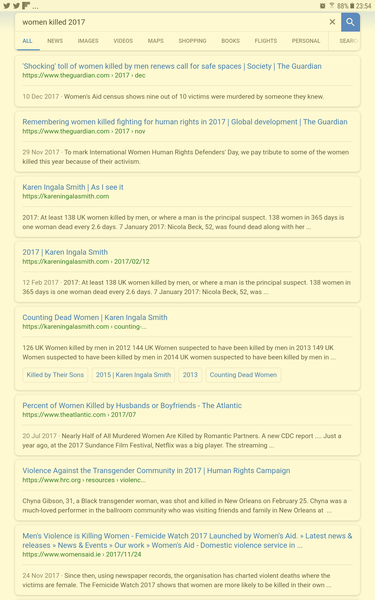Tap the womensaid.ie › 2017/11/24 URL

[82, 554]
